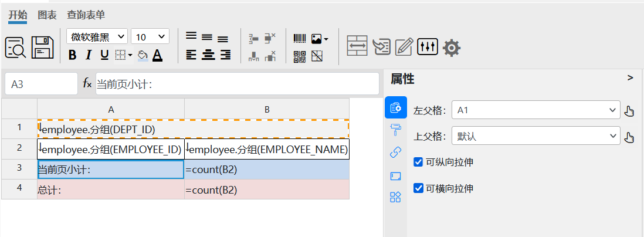The width and height of the screenshot is (644, 237).
Task: Open the cell properties sidebar tab icon
Action: 395,107
